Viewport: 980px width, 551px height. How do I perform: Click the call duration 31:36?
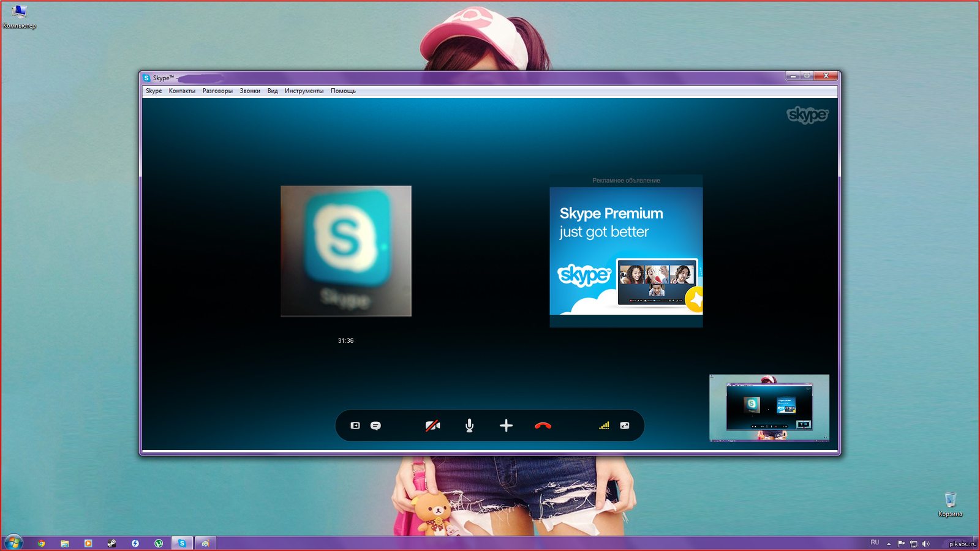point(345,340)
